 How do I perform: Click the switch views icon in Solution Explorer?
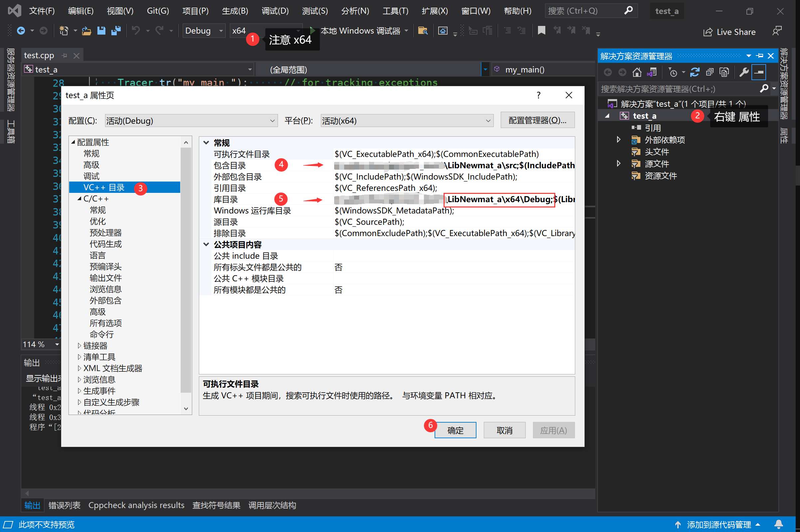point(652,72)
